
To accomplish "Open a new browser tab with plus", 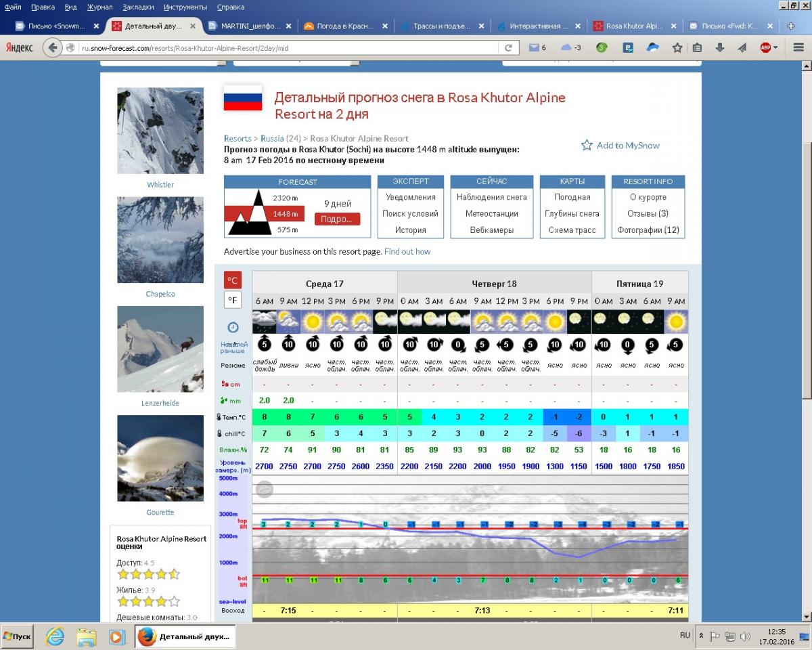I will coord(791,26).
